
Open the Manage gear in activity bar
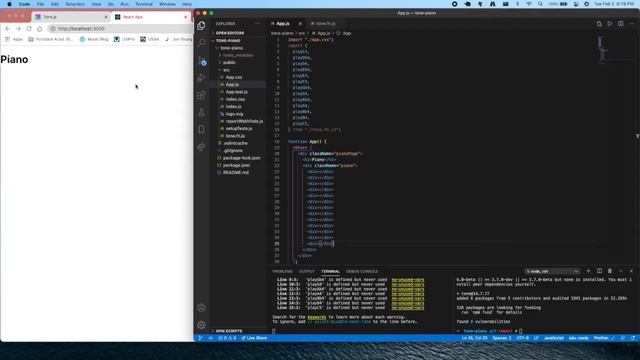[x=201, y=325]
